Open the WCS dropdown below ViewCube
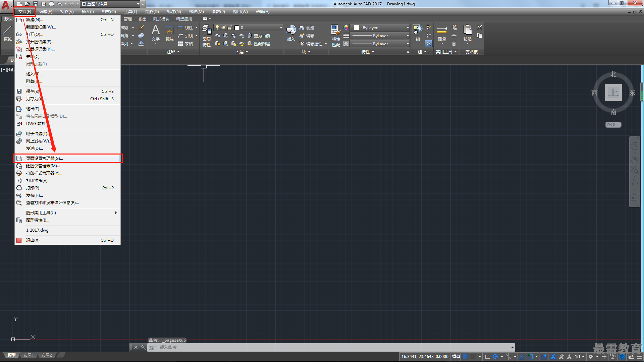644x362 pixels. click(613, 125)
